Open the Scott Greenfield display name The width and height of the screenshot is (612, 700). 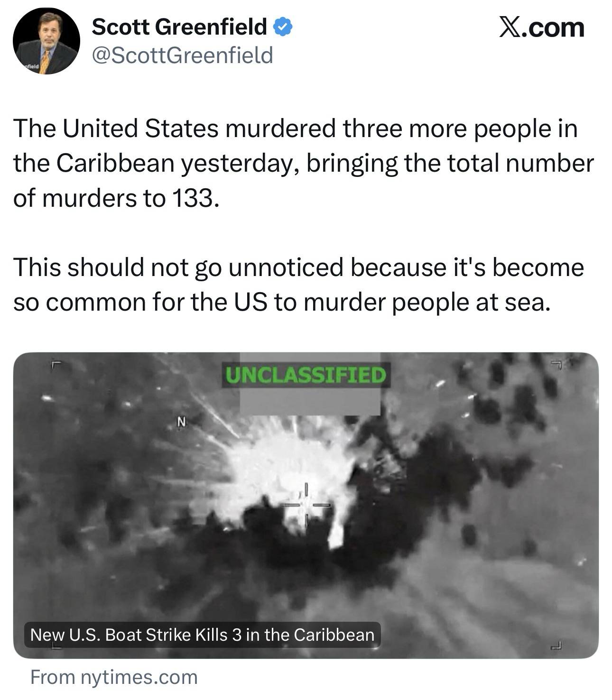179,27
